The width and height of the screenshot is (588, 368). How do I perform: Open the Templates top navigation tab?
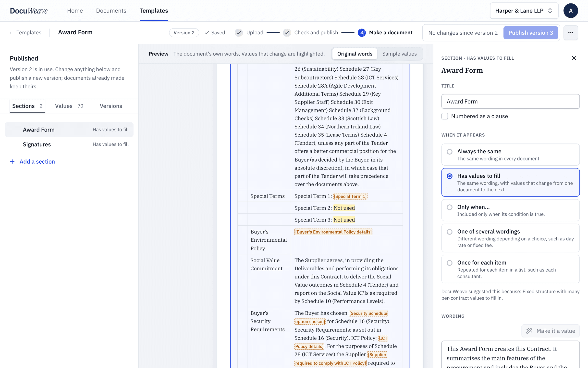[x=154, y=11]
